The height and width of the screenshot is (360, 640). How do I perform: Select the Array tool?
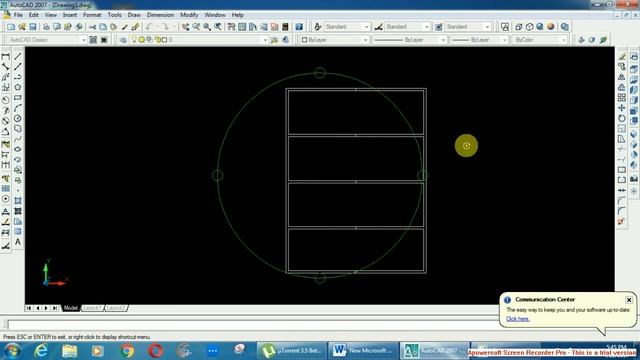click(x=622, y=98)
